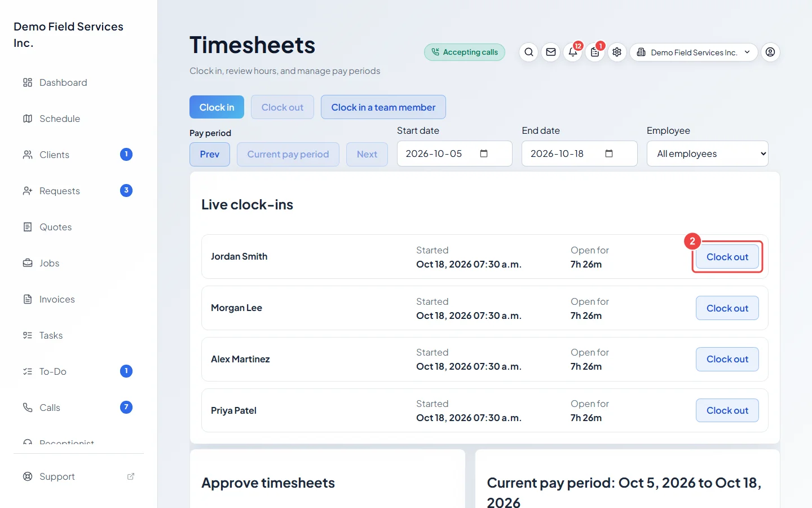Screen dimensions: 812x508
Task: Select Current pay period button
Action: (x=288, y=154)
